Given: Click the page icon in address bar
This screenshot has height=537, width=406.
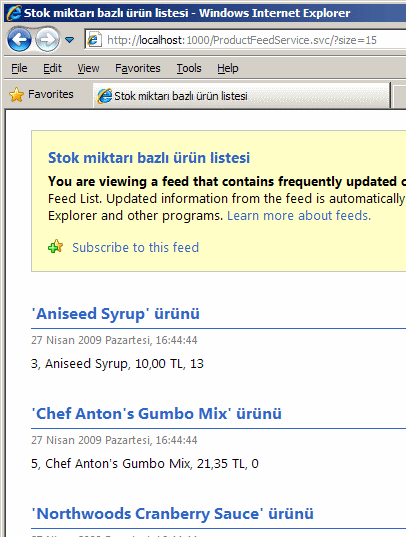Looking at the screenshot, I should pyautogui.click(x=95, y=40).
